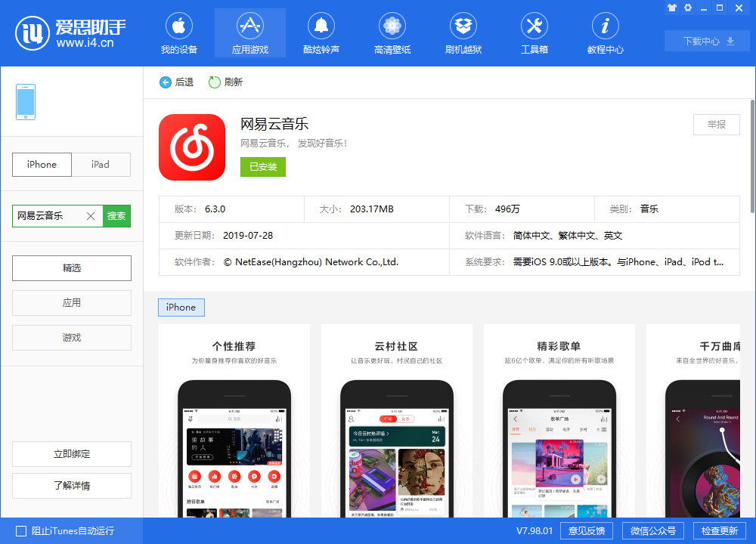Clear the search box with the X
Image resolution: width=756 pixels, height=544 pixels.
click(x=90, y=215)
